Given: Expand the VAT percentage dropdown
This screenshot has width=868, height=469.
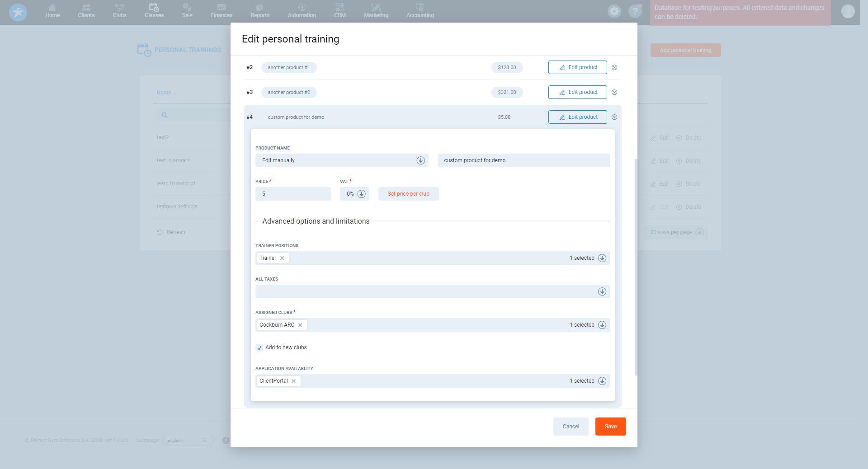Looking at the screenshot, I should (361, 194).
